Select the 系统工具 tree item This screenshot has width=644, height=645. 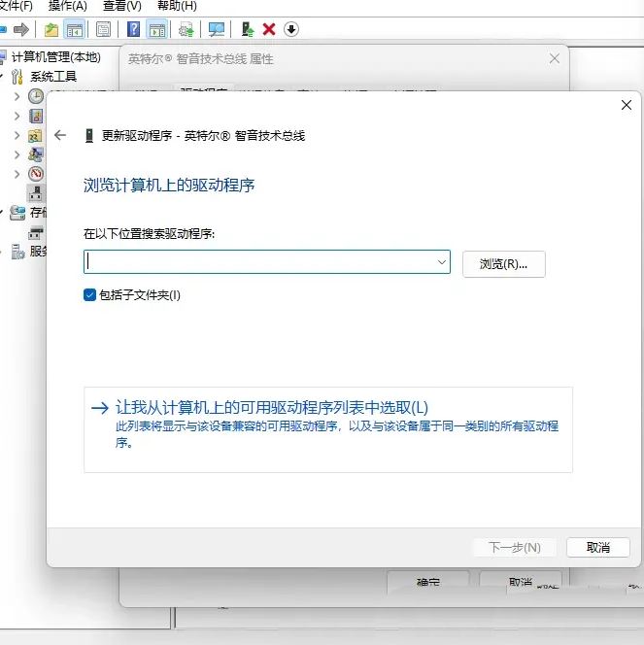[53, 77]
